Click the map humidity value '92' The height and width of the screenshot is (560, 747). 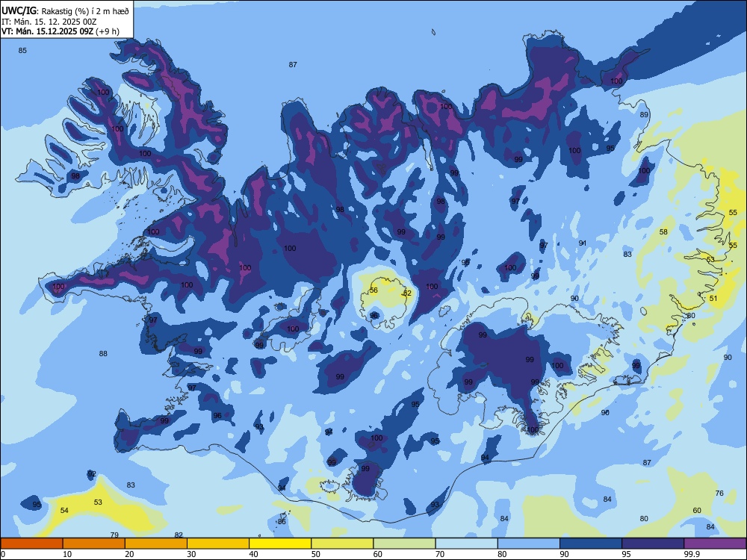91,474
